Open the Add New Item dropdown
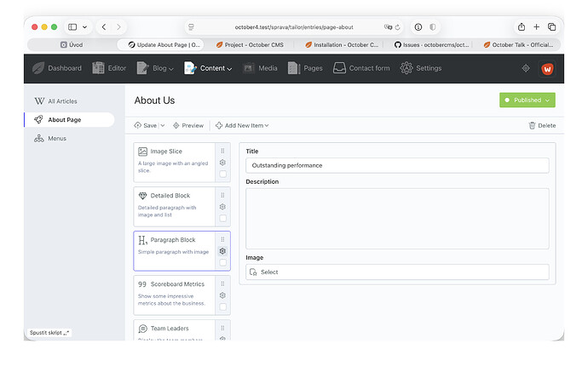588x372 pixels. pos(242,125)
